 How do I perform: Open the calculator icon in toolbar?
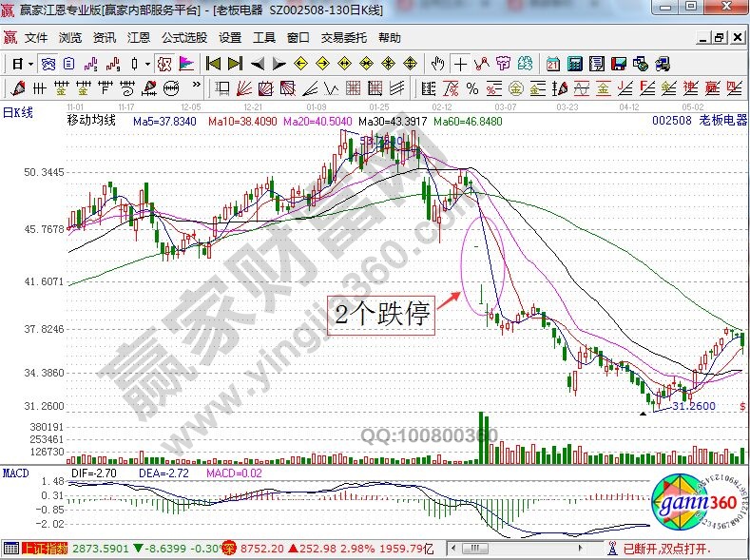point(575,64)
